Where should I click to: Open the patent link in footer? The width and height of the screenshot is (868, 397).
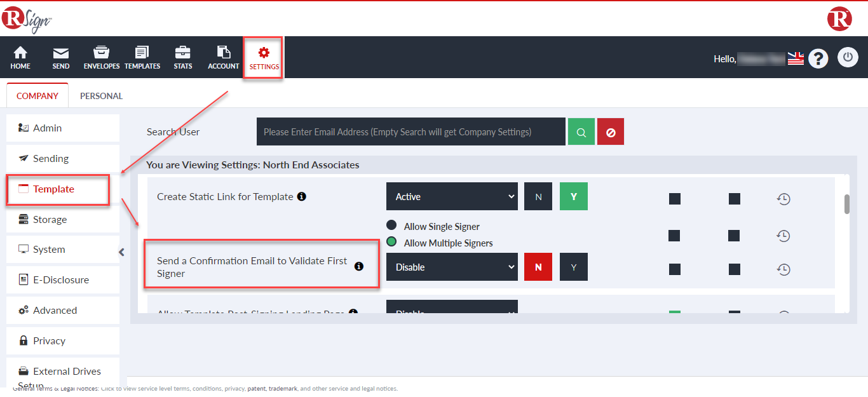click(x=257, y=388)
